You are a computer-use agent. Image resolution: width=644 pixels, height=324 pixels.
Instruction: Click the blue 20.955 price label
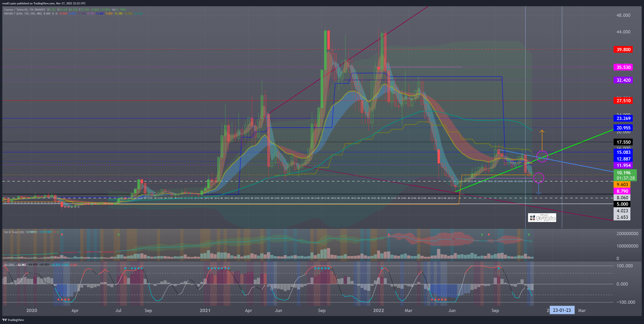coord(623,128)
